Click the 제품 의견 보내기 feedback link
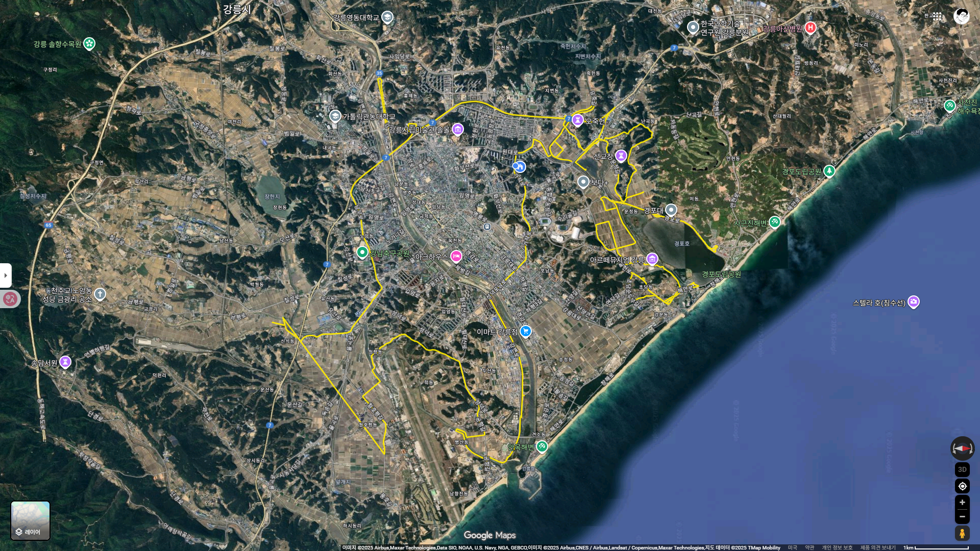Image resolution: width=980 pixels, height=551 pixels. tap(878, 547)
